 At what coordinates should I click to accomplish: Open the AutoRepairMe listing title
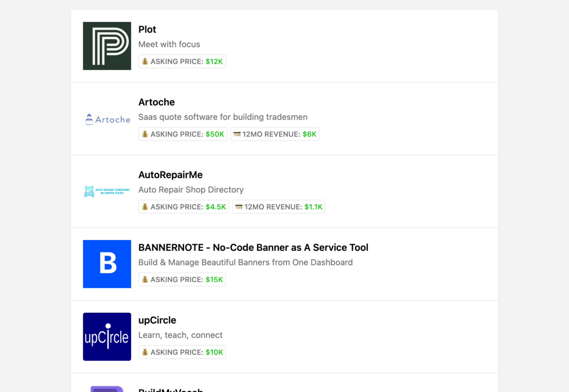(170, 175)
